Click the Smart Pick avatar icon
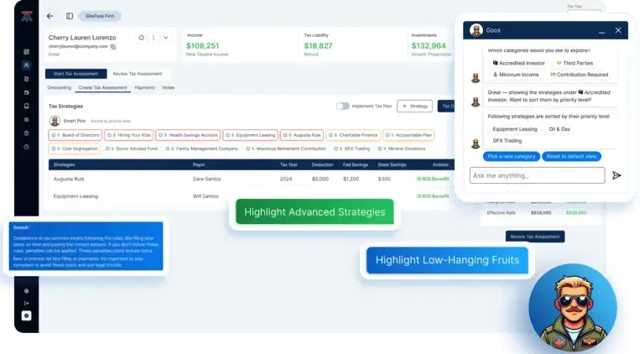Image resolution: width=644 pixels, height=354 pixels. click(x=55, y=121)
